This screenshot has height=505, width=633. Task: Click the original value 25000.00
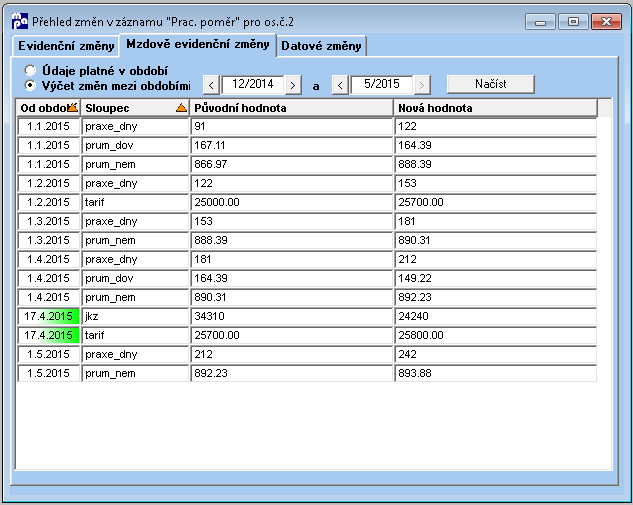click(291, 202)
